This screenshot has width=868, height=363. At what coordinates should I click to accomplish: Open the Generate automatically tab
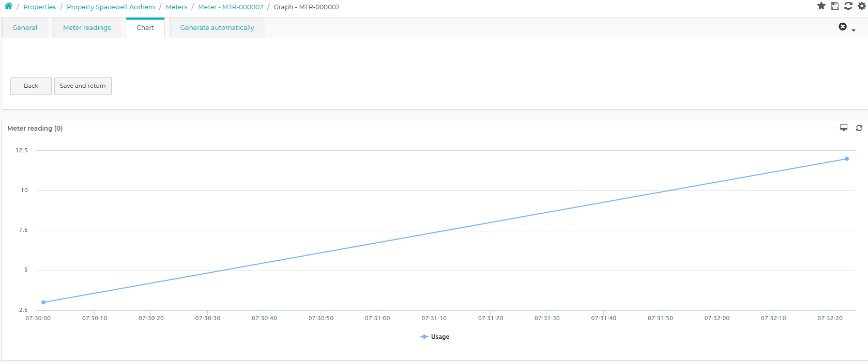point(217,28)
